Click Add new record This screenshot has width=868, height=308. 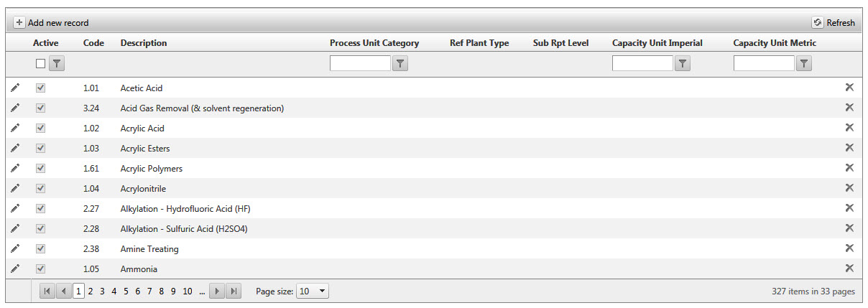tap(51, 23)
